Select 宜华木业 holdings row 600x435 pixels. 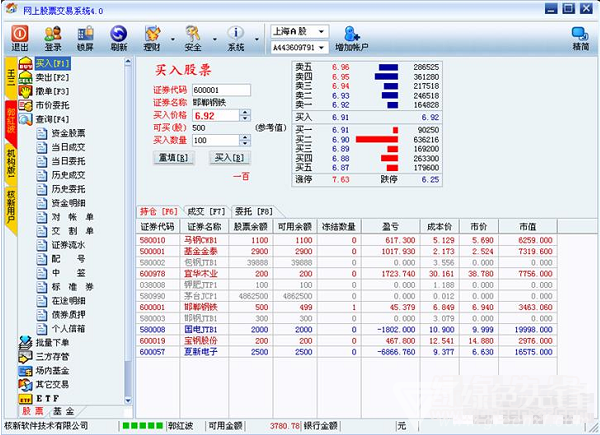346,274
